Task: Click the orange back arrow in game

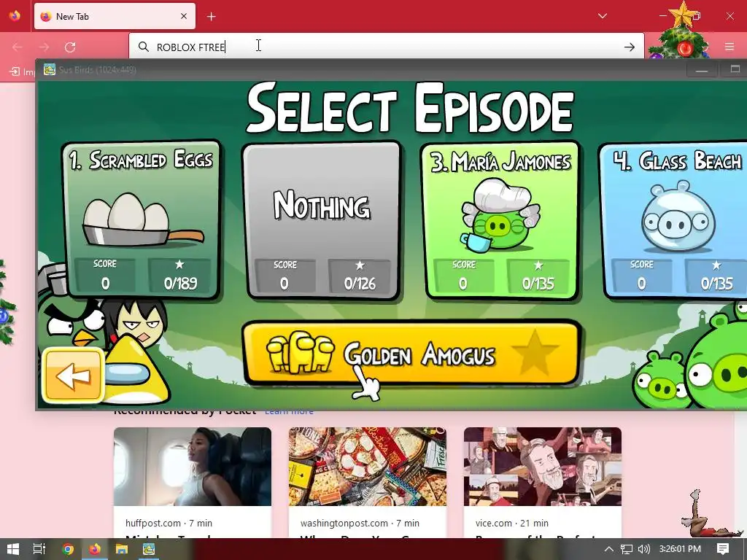Action: 73,376
